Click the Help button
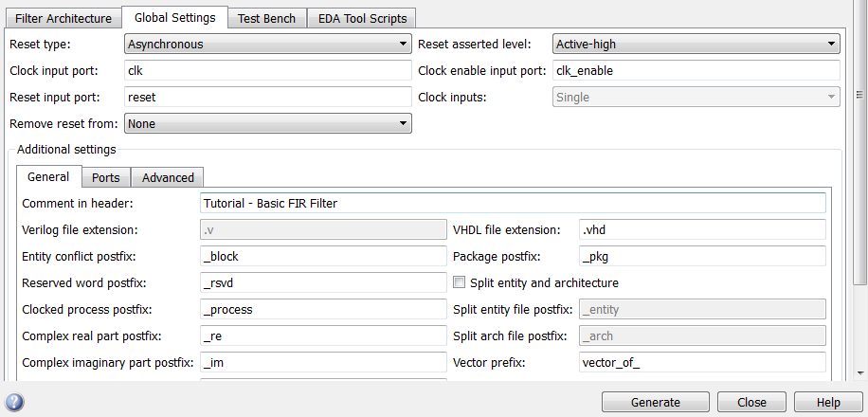This screenshot has height=417, width=868. [828, 402]
